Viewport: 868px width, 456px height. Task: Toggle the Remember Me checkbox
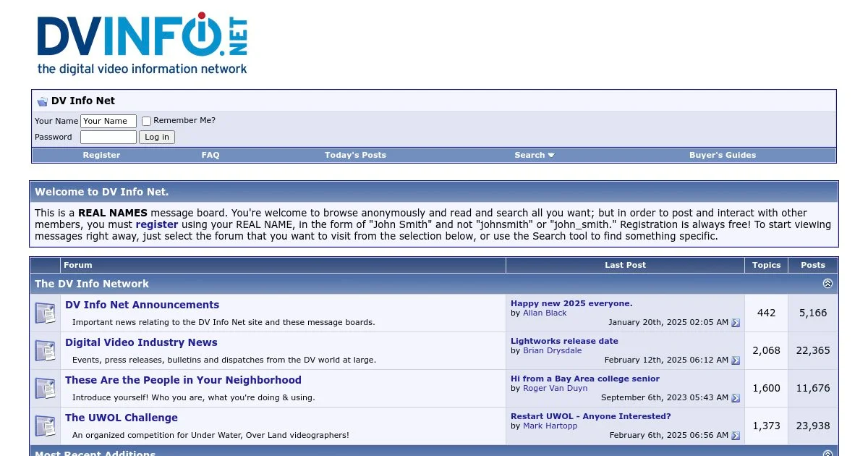click(146, 121)
